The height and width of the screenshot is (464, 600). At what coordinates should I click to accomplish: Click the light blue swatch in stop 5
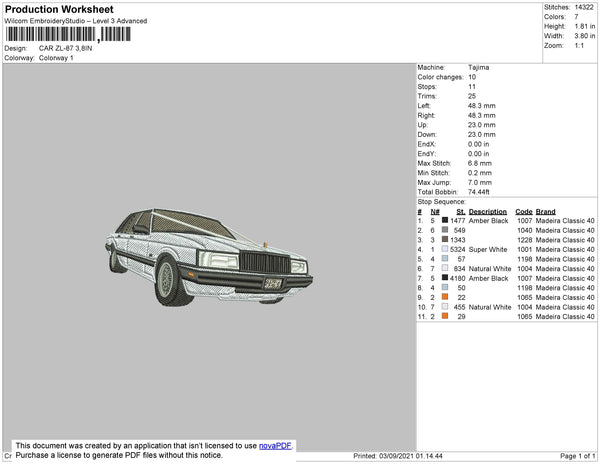coord(445,259)
